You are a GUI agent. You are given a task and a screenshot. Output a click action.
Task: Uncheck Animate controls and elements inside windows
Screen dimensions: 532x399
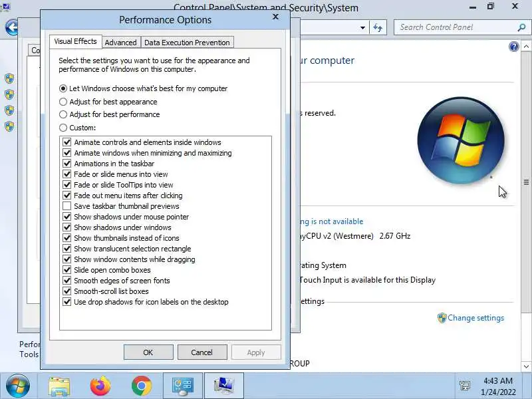point(67,142)
